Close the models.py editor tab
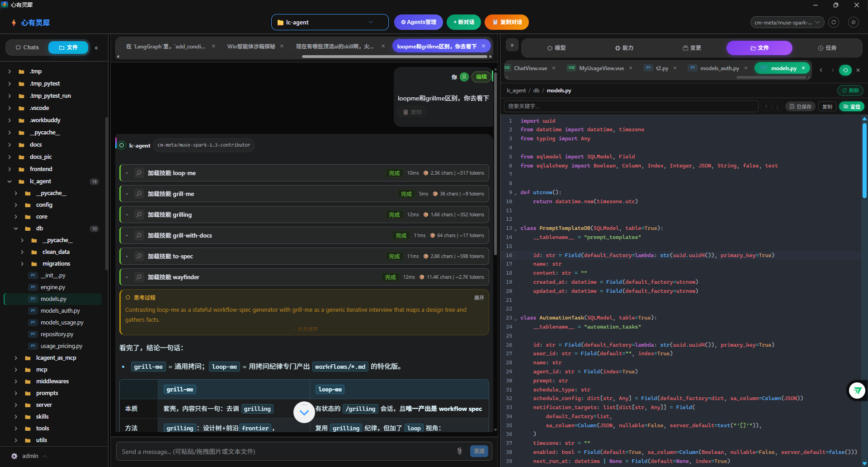Image resolution: width=868 pixels, height=467 pixels. pos(803,68)
